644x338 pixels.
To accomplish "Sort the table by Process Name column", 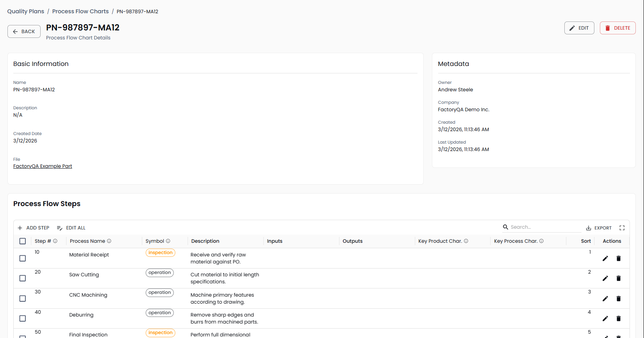I will click(87, 241).
